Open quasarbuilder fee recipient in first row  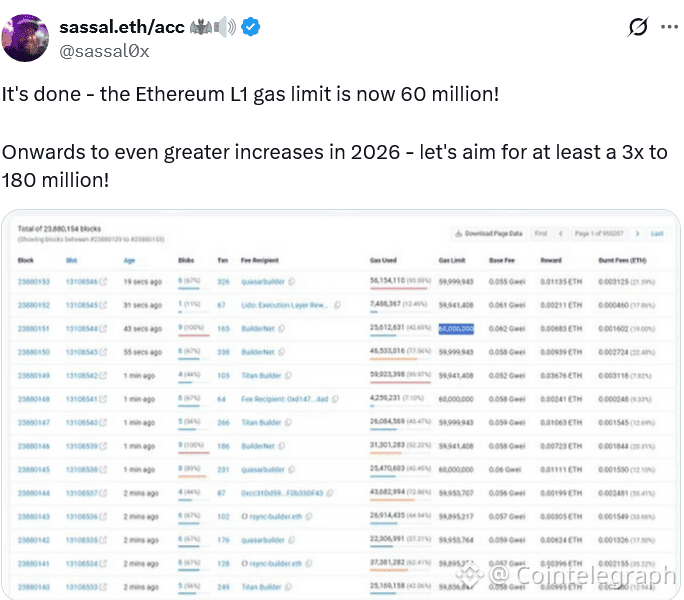[x=263, y=283]
